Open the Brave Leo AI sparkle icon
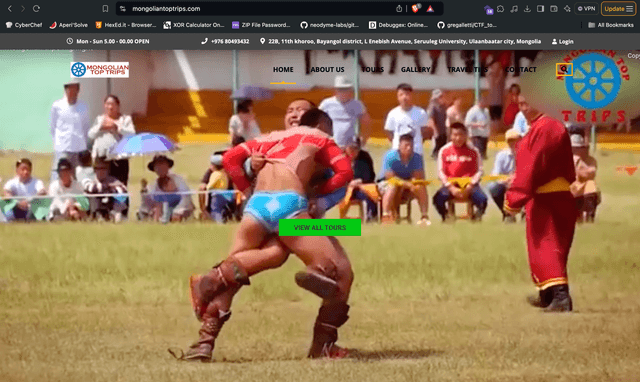Viewport: 640px width, 382px height. point(567,9)
